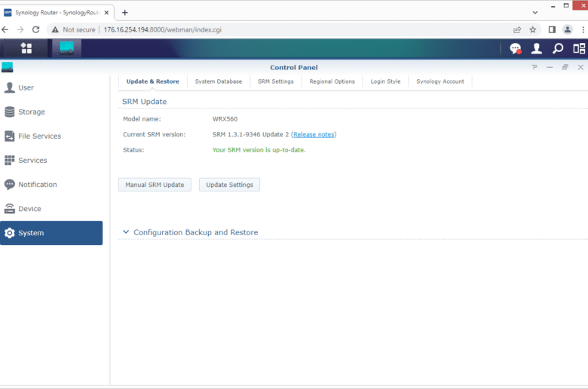
Task: Open the user options person icon
Action: coord(537,48)
